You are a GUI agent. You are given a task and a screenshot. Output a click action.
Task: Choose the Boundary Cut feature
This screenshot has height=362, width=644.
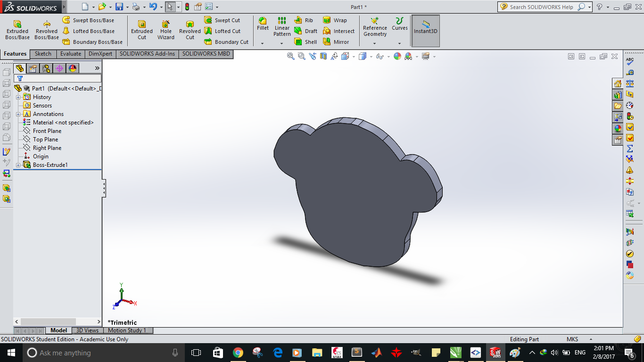click(226, 42)
